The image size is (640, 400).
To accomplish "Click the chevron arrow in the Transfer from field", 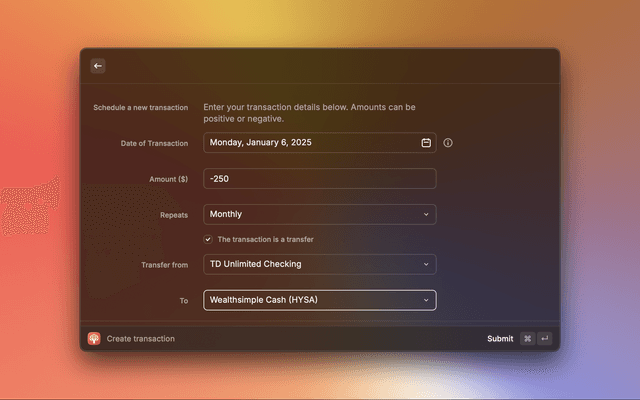I will tap(426, 264).
